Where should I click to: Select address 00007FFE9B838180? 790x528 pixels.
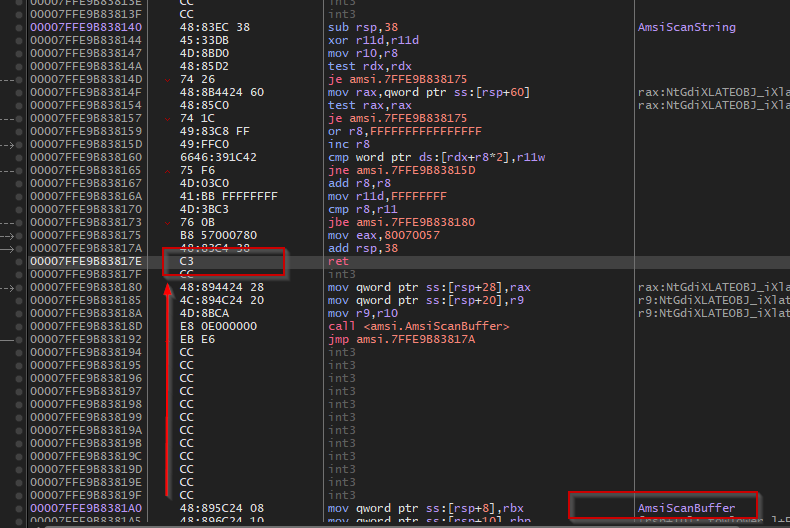pos(86,287)
